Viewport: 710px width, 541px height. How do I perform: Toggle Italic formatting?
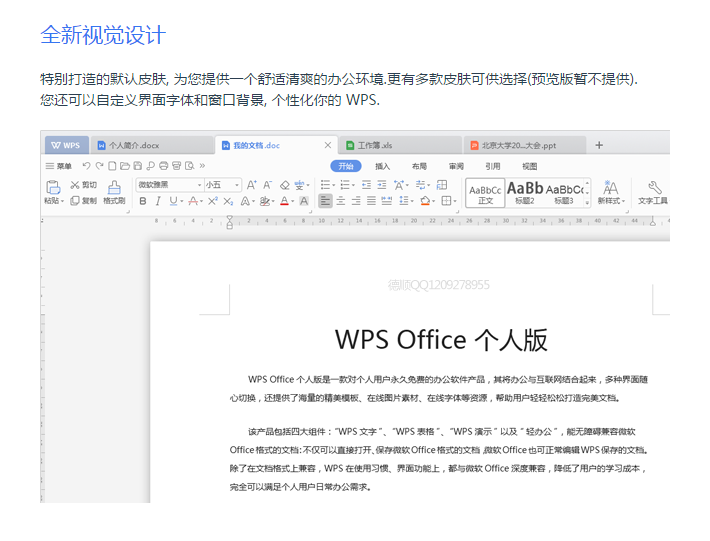(158, 201)
